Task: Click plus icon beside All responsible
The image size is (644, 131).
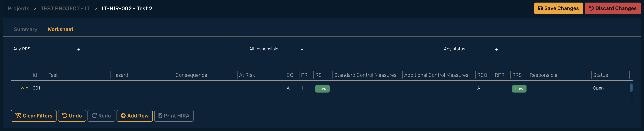Action: [302, 50]
